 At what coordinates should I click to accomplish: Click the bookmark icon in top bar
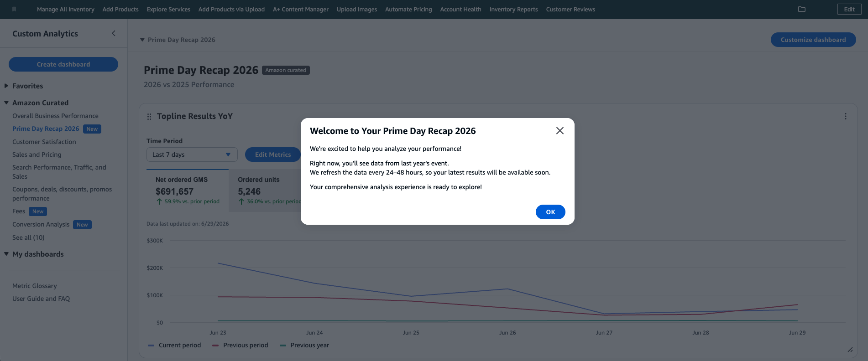14,9
